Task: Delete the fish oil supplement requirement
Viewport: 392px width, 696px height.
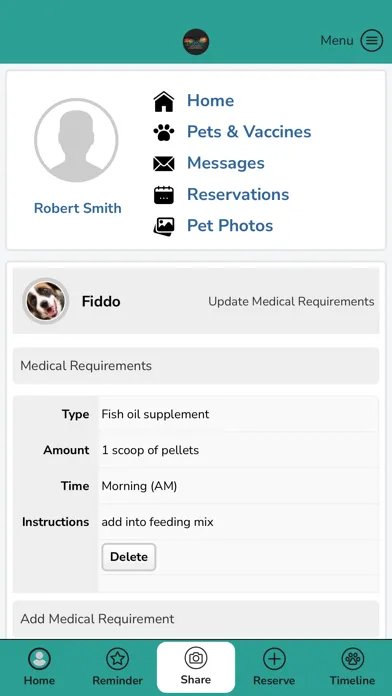Action: coord(129,557)
